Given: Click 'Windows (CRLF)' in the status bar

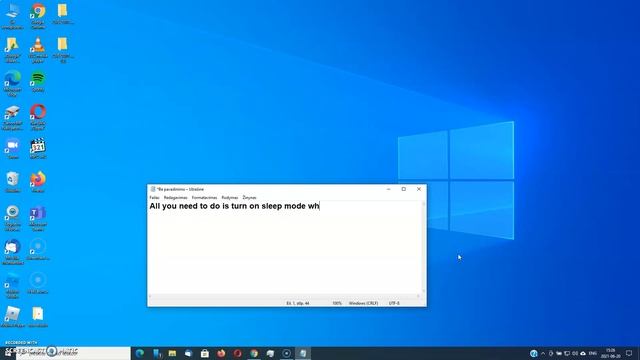Looking at the screenshot, I should [x=363, y=303].
